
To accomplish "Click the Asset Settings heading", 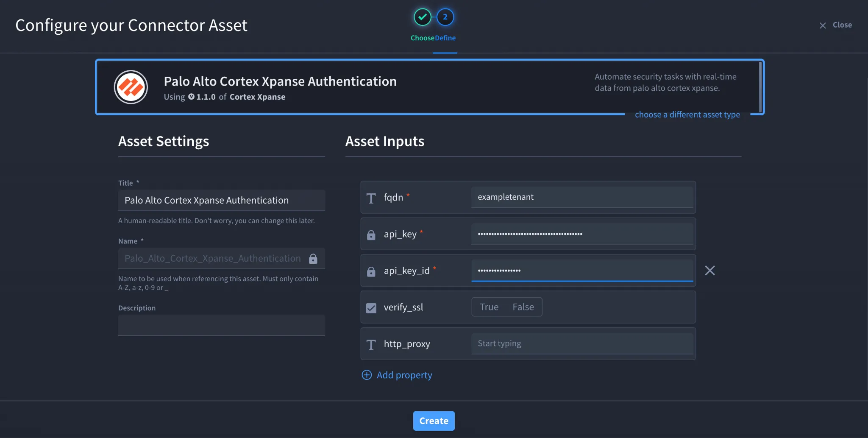I will pos(164,141).
